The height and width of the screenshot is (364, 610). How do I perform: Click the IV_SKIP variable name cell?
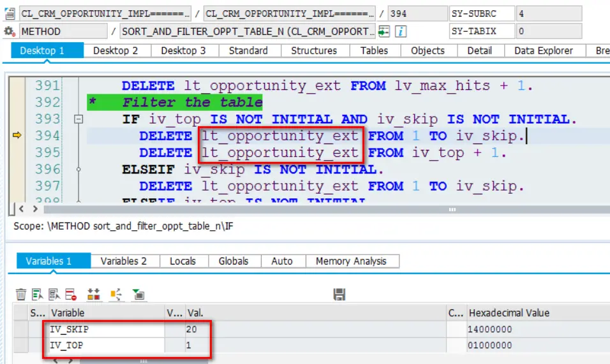pyautogui.click(x=107, y=330)
